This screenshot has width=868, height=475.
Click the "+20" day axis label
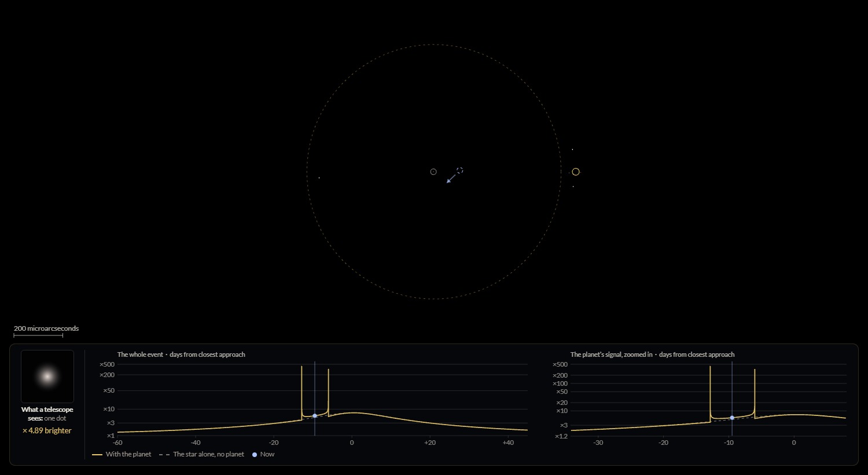(430, 443)
